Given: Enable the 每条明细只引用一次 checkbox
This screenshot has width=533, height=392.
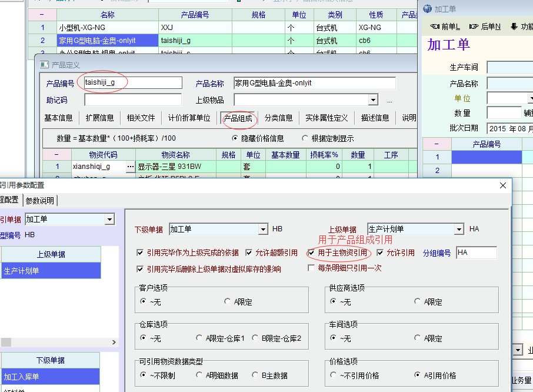Looking at the screenshot, I should tap(312, 268).
